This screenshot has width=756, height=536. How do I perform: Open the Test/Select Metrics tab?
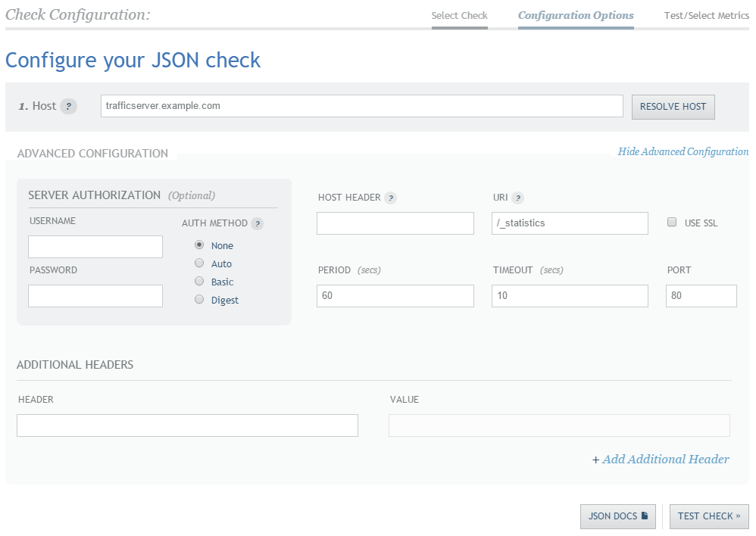[x=706, y=14]
